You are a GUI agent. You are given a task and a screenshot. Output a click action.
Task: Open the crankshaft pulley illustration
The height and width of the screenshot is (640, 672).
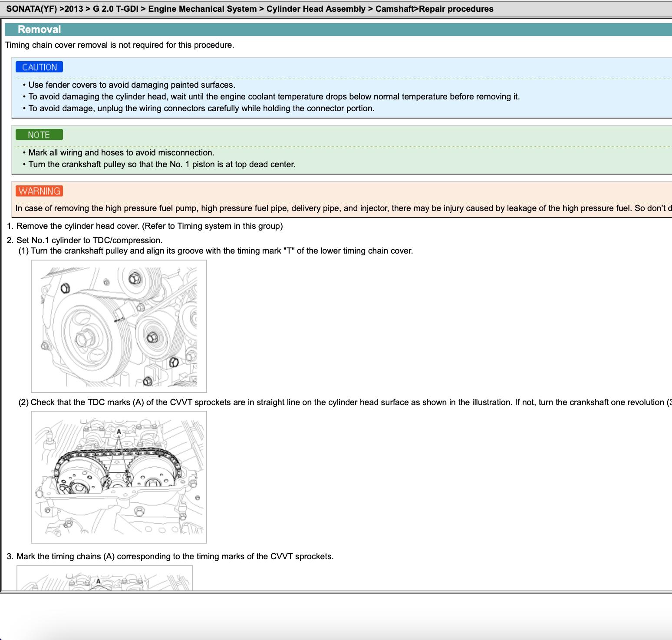[x=119, y=326]
